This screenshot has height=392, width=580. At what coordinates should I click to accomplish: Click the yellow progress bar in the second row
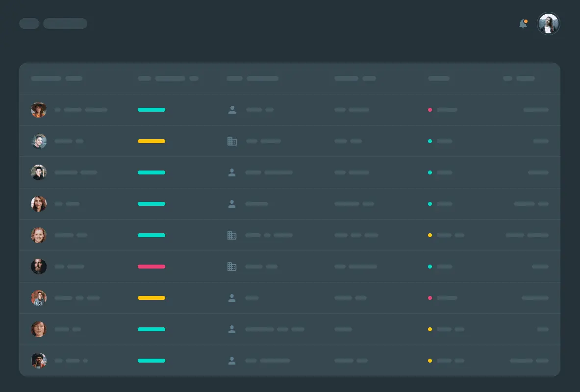coord(151,141)
